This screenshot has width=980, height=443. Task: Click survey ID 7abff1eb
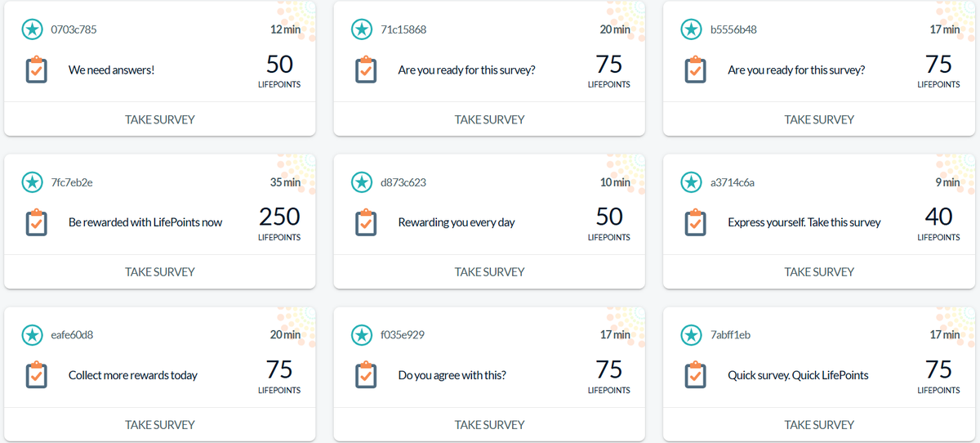point(731,335)
